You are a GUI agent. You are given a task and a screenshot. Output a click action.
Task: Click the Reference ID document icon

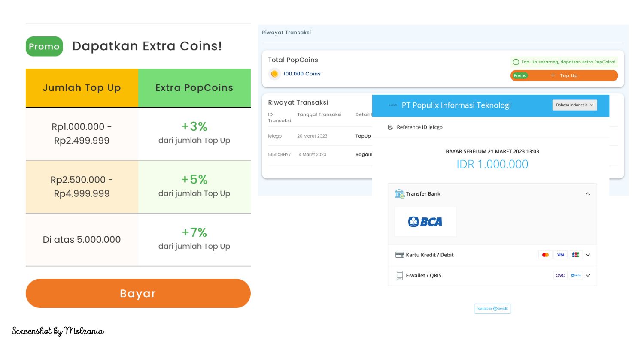[x=390, y=127]
